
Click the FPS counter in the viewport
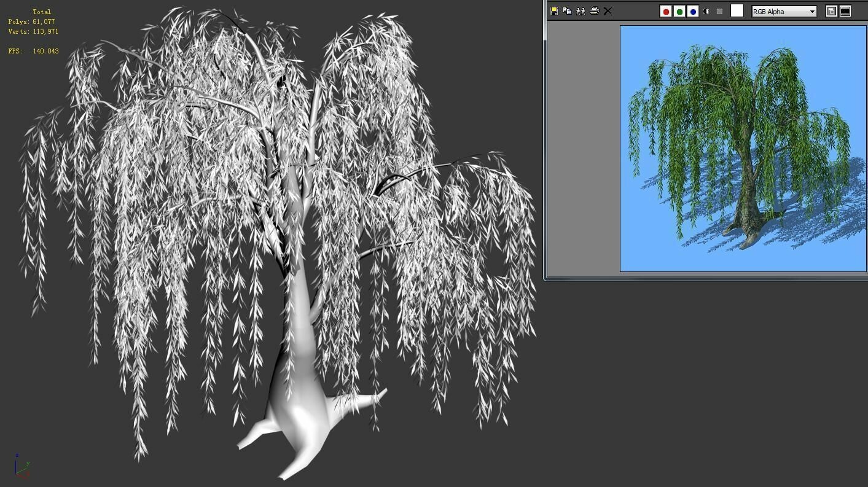(x=33, y=51)
